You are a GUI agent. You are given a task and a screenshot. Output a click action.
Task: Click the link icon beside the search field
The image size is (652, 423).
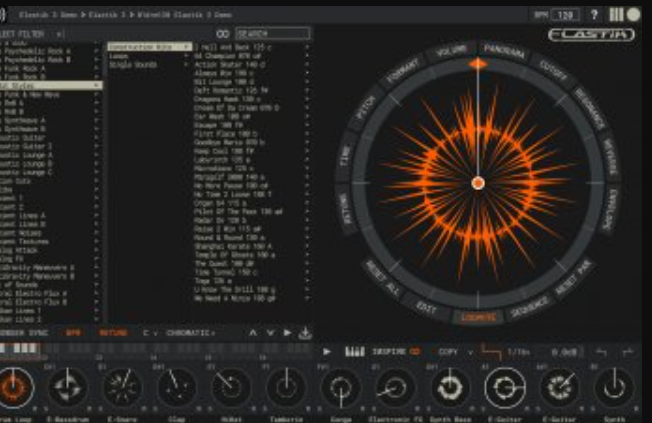pos(223,34)
